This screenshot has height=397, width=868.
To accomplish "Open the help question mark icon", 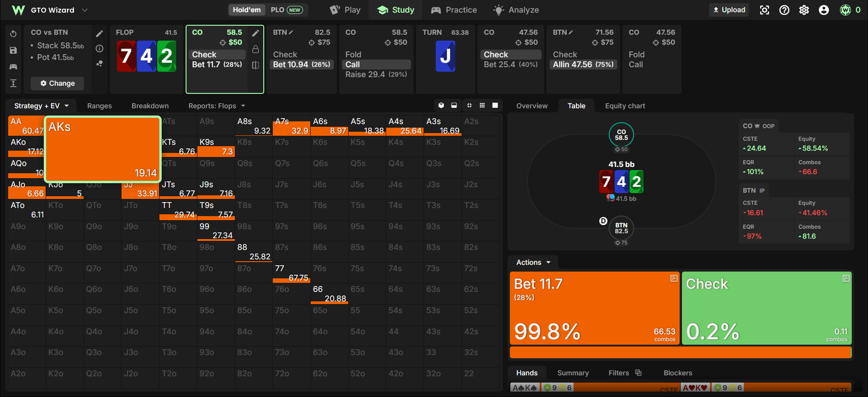I will [x=784, y=10].
